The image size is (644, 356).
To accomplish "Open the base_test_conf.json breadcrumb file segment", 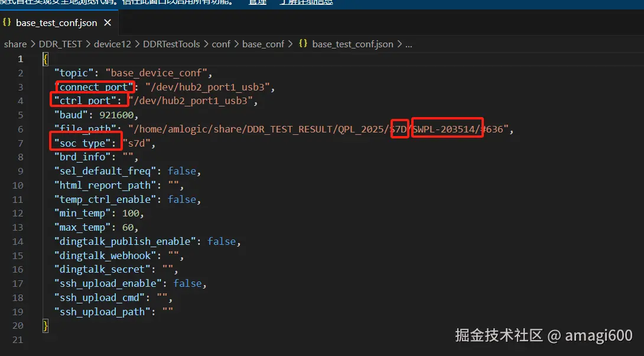I will 352,44.
